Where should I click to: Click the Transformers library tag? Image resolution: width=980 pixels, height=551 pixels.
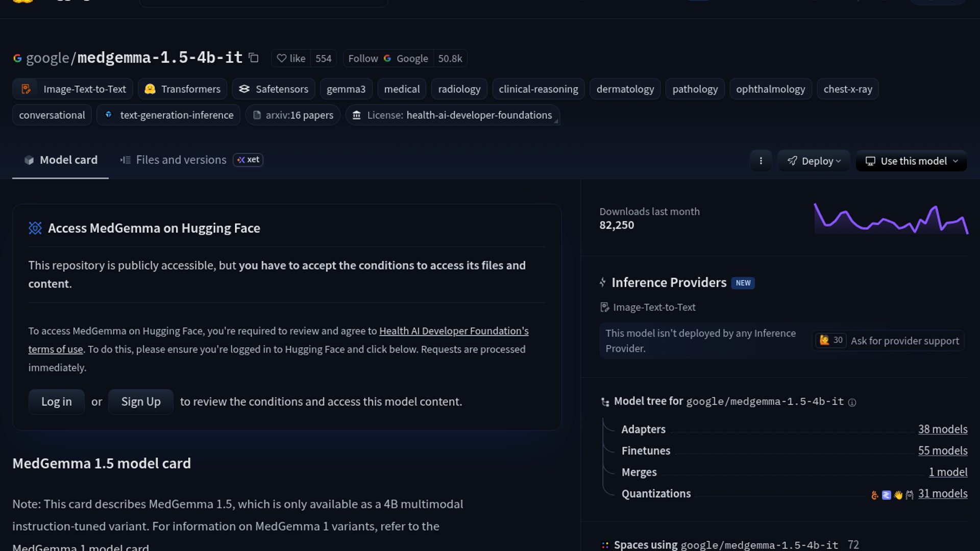click(x=183, y=89)
